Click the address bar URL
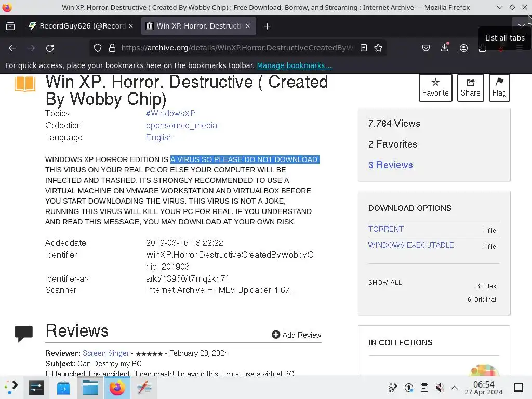 coord(237,48)
